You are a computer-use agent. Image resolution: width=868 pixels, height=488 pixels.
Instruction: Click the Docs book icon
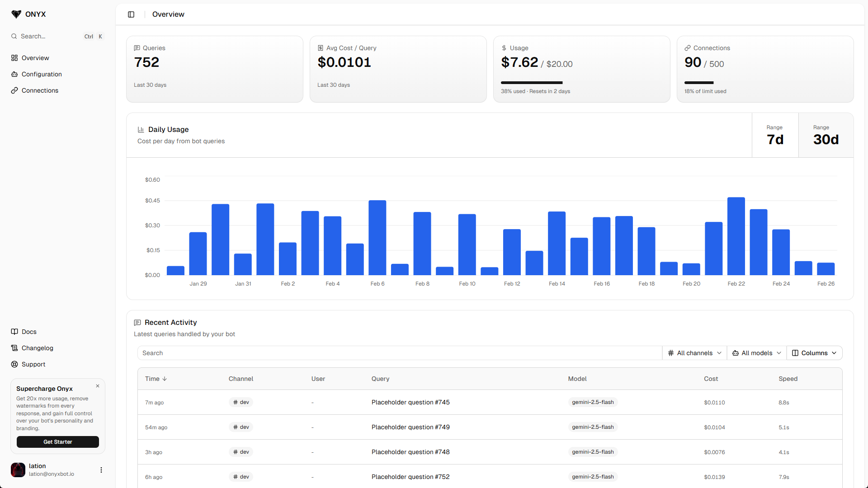point(15,332)
